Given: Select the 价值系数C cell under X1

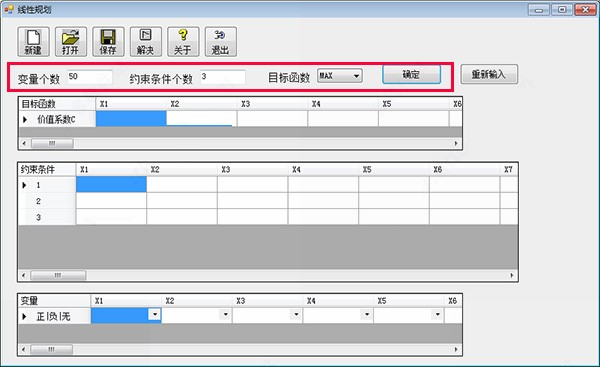Looking at the screenshot, I should [131, 119].
